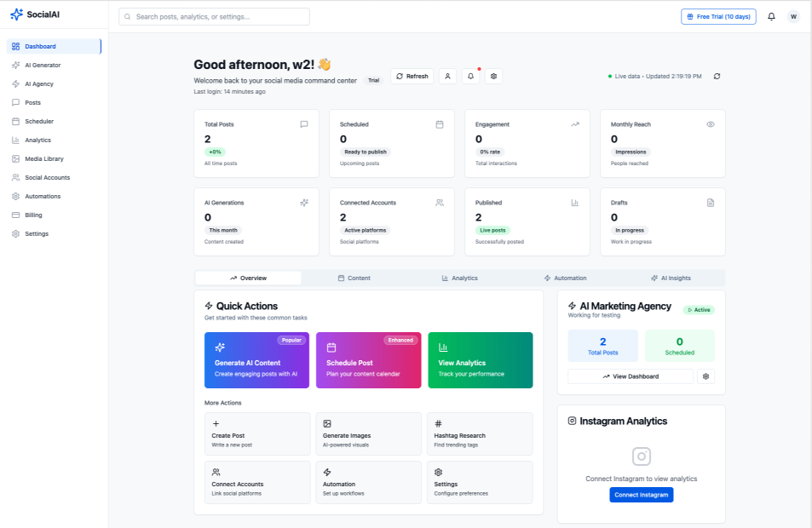The image size is (812, 528).
Task: Click the Connect Instagram button
Action: (641, 494)
